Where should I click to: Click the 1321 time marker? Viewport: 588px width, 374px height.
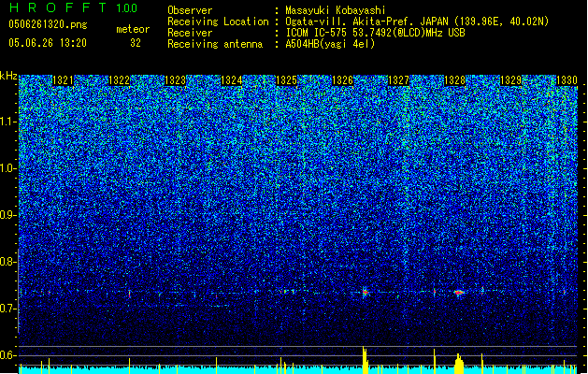pos(63,80)
